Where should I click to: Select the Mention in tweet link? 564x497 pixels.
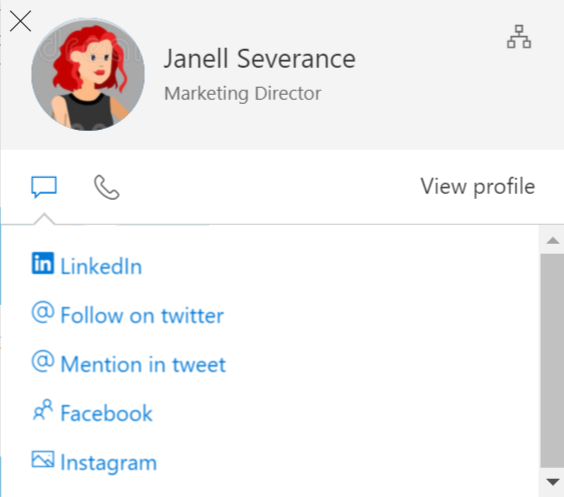click(x=143, y=364)
